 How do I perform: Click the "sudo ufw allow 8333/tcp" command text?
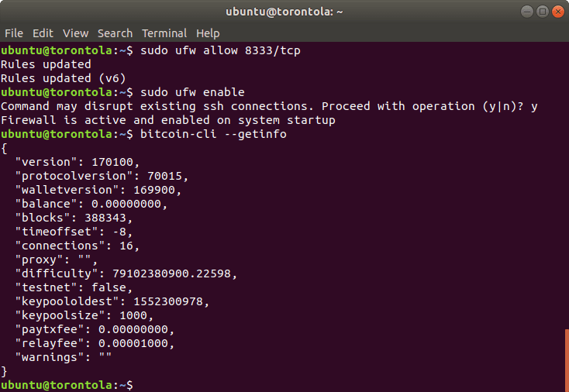tap(220, 50)
